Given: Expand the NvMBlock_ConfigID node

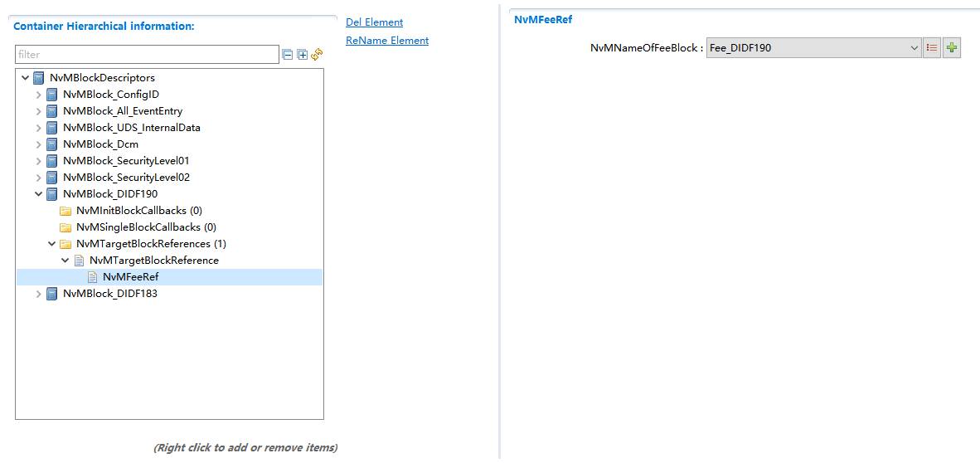Looking at the screenshot, I should pyautogui.click(x=38, y=95).
